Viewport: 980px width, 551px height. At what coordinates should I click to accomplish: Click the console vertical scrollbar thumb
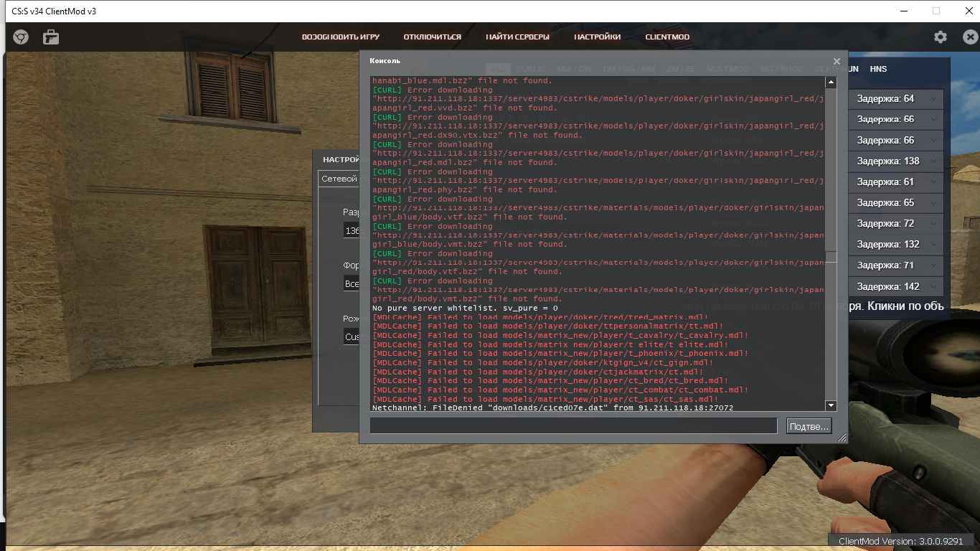point(831,256)
